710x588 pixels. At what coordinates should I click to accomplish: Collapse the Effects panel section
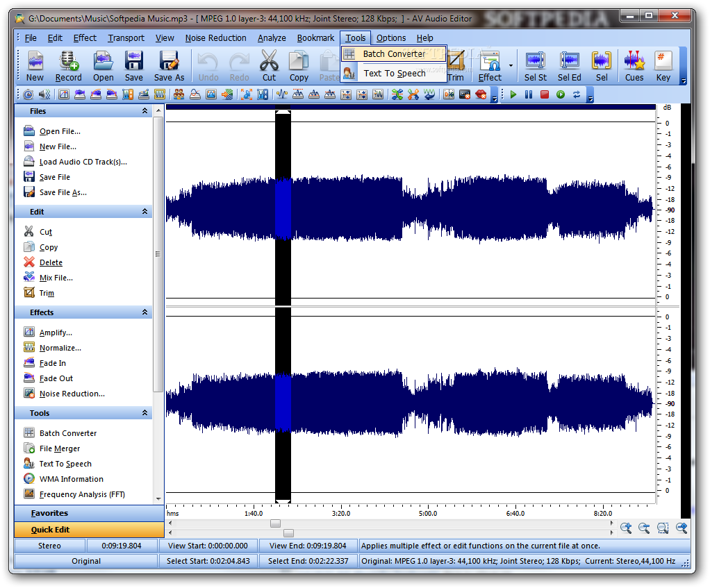point(145,312)
